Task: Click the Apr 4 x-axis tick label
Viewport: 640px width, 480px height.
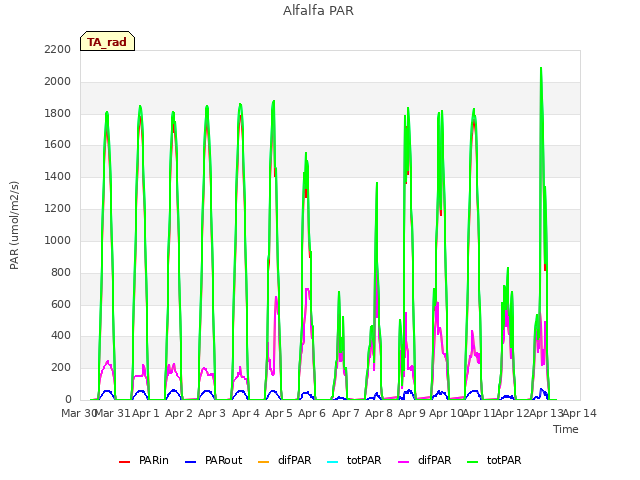Action: (246, 413)
